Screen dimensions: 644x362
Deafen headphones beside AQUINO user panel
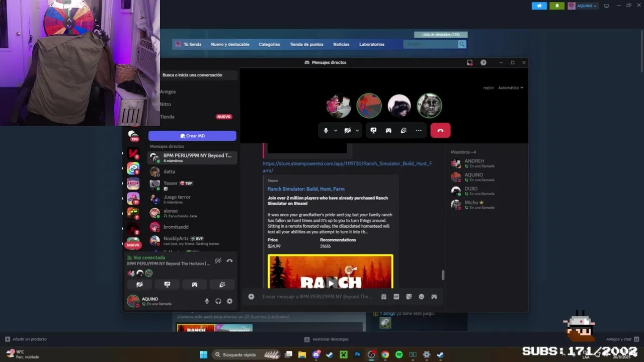(218, 301)
